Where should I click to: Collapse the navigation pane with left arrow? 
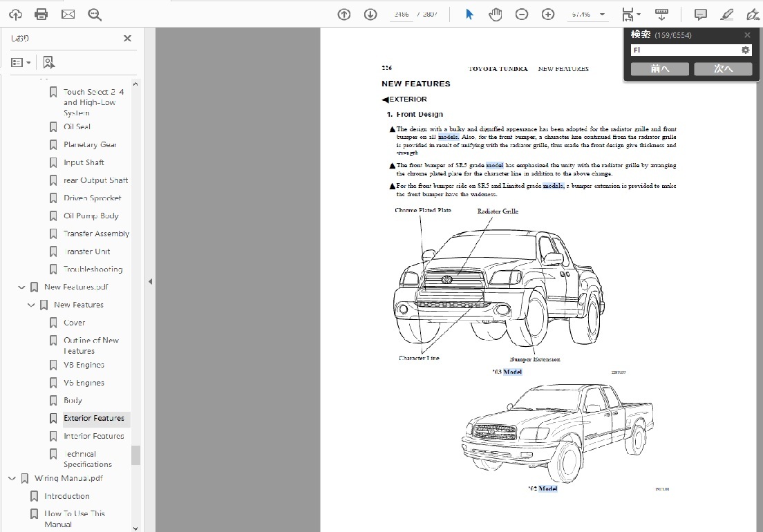[151, 281]
